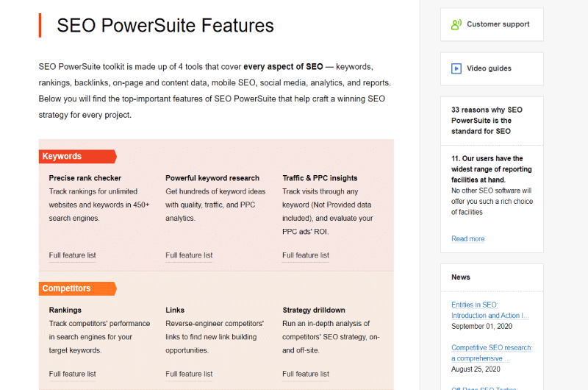
Task: Click the Powerful keyword research heading
Action: [x=212, y=178]
